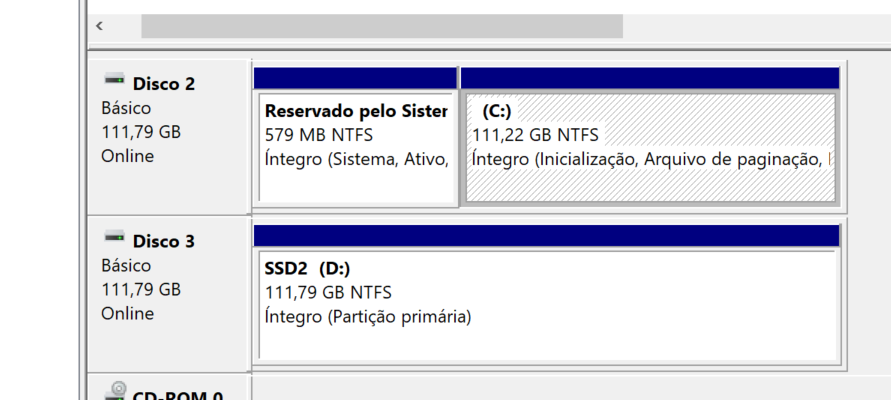Click blue header bar above Reservado partition
891x400 pixels.
tap(355, 78)
